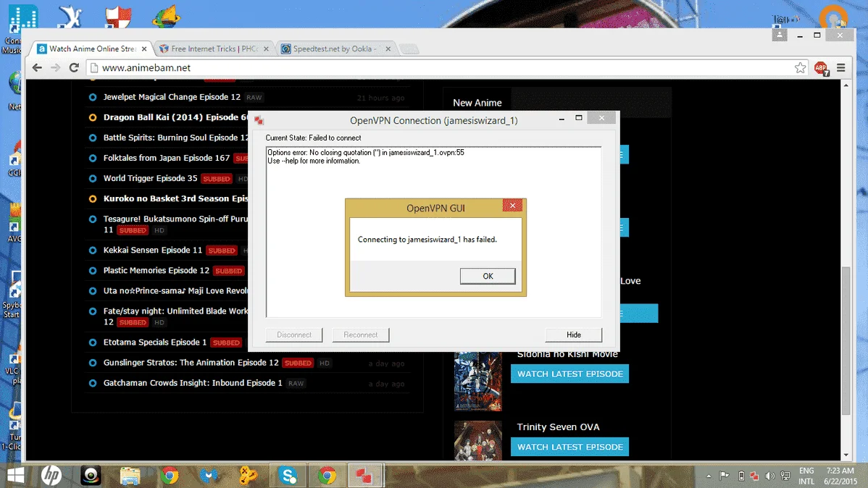Close the Speedtest.net tab

(x=388, y=49)
